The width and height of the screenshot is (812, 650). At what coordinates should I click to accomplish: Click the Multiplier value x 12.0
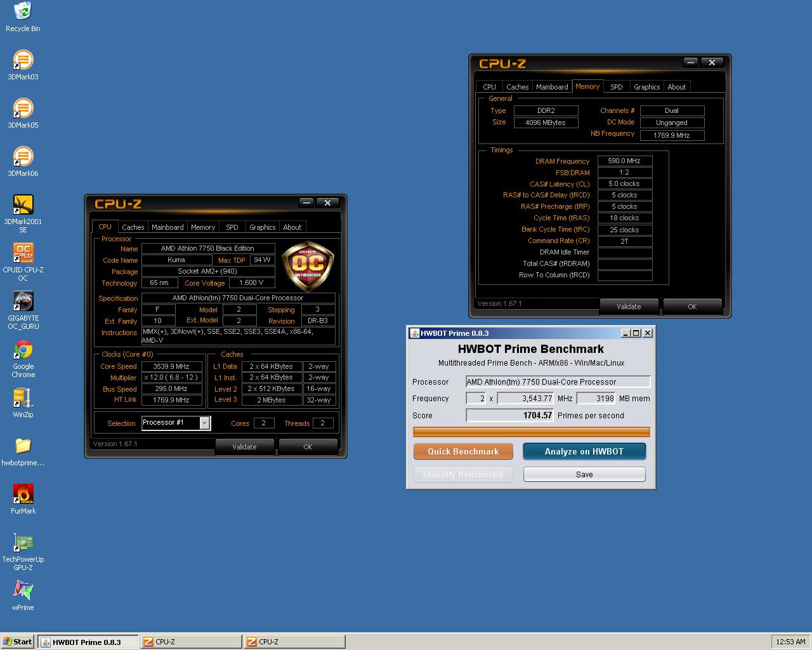click(171, 377)
